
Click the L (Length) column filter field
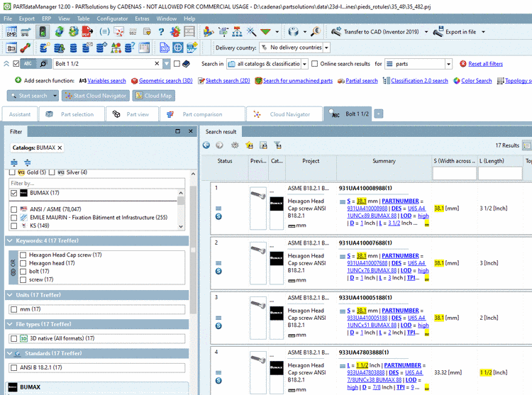[500, 174]
